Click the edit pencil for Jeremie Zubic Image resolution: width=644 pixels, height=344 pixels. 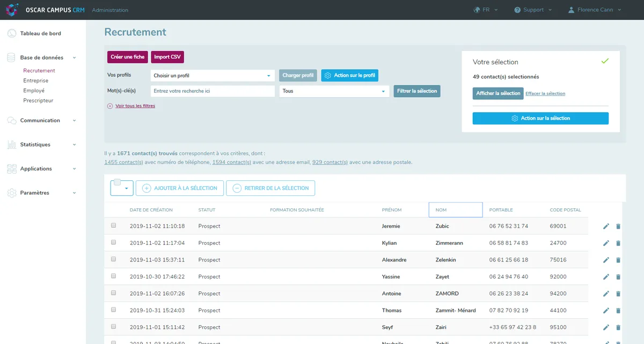606,226
